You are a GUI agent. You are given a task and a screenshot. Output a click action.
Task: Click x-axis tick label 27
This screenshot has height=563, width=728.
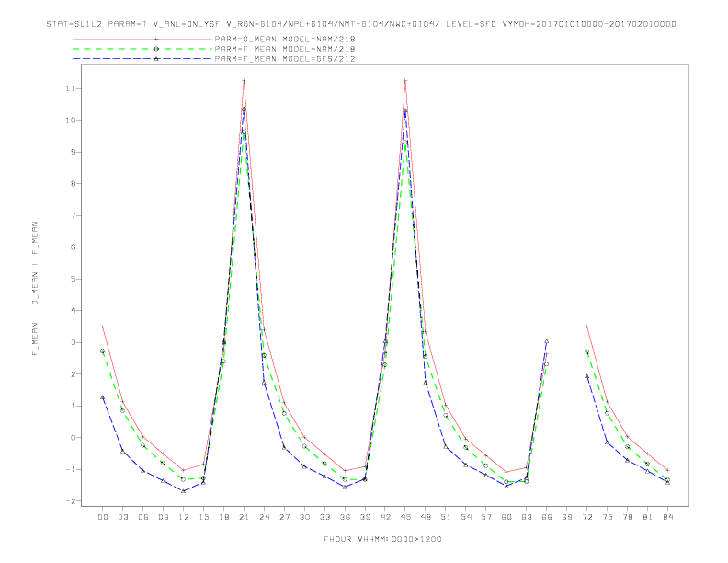pos(284,517)
